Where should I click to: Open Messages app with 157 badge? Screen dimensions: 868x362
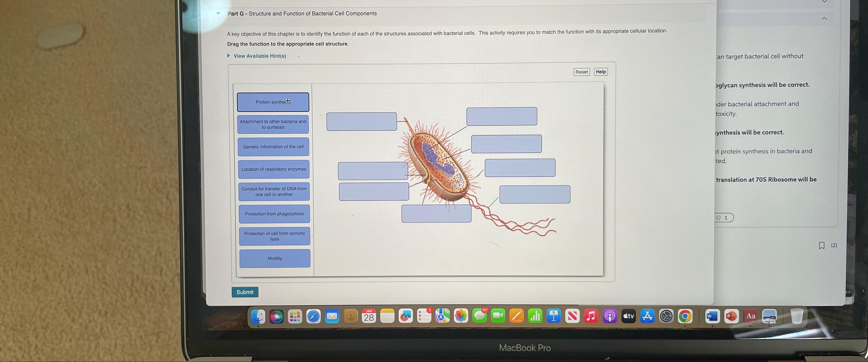click(x=479, y=316)
